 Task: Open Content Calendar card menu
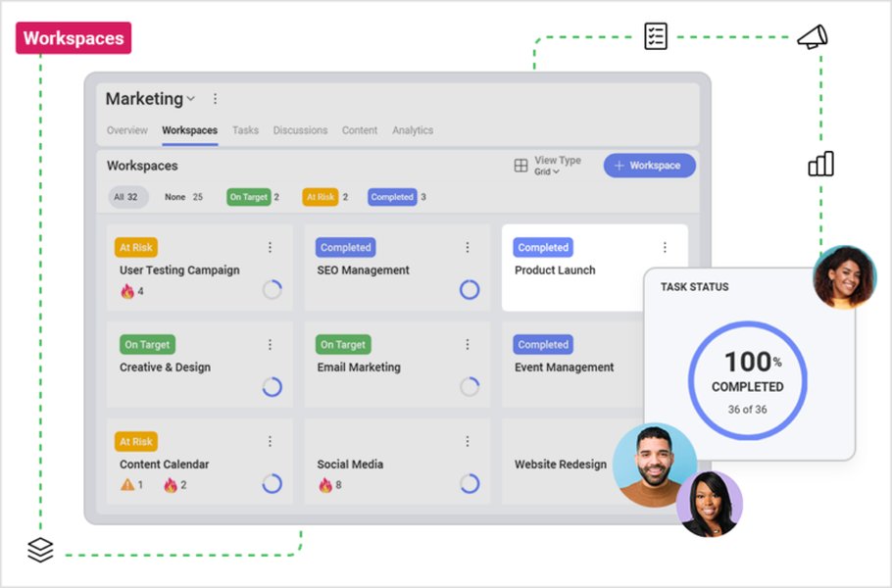point(271,441)
